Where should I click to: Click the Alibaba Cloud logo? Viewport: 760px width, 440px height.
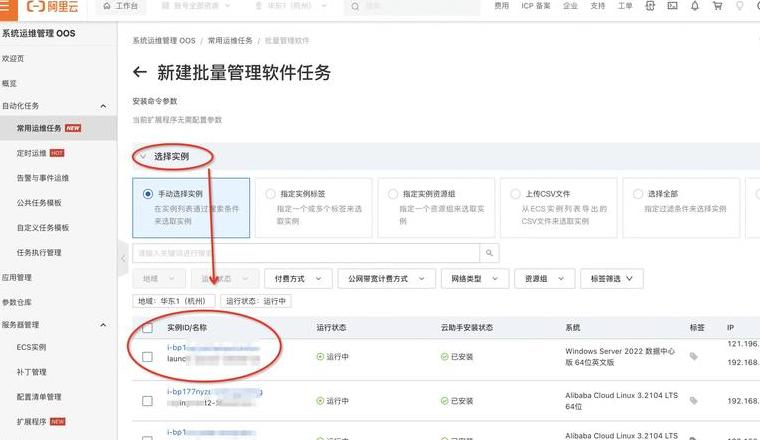(52, 6)
